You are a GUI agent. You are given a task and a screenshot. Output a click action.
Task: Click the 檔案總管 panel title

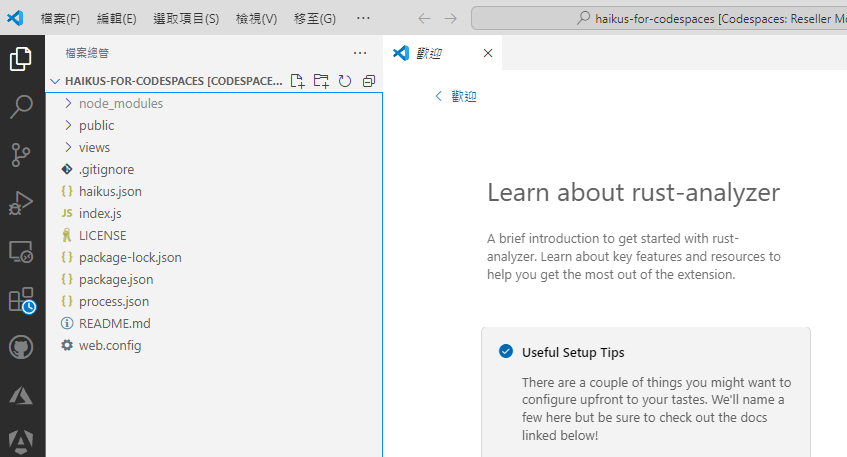[87, 53]
